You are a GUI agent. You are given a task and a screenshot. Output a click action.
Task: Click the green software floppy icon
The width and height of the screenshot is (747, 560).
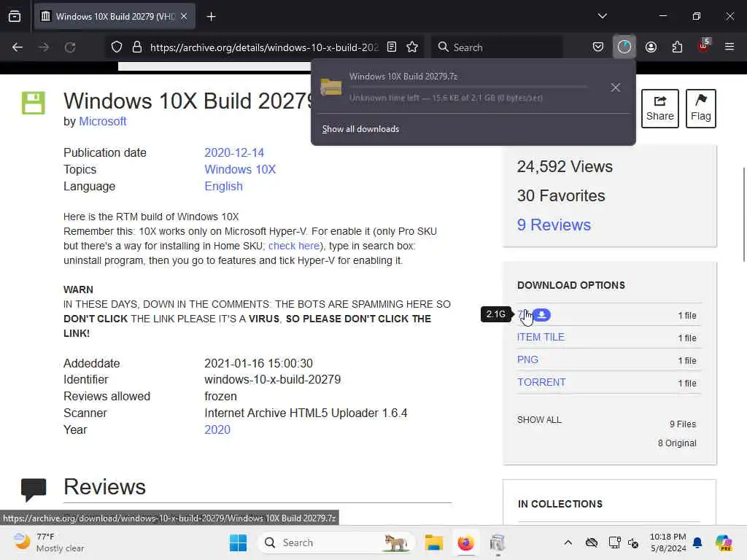tap(34, 103)
